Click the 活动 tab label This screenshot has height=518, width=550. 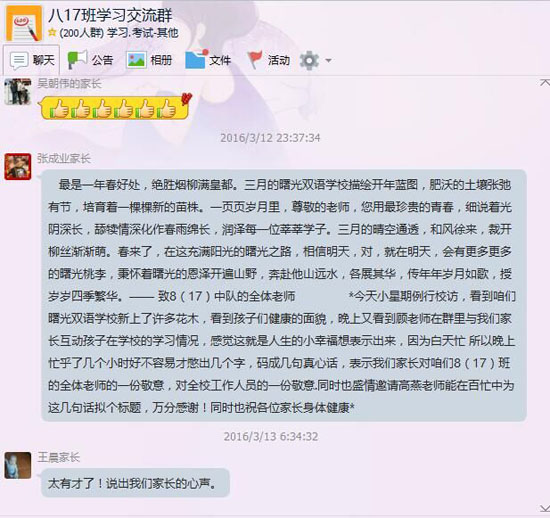279,60
